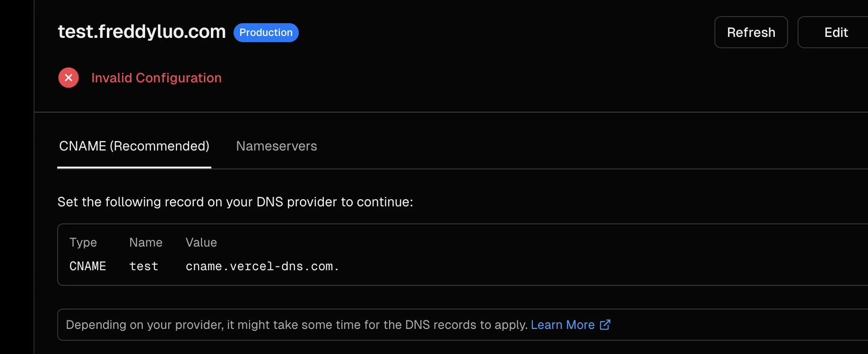Open the Learn More link
The image size is (868, 354).
tap(562, 325)
